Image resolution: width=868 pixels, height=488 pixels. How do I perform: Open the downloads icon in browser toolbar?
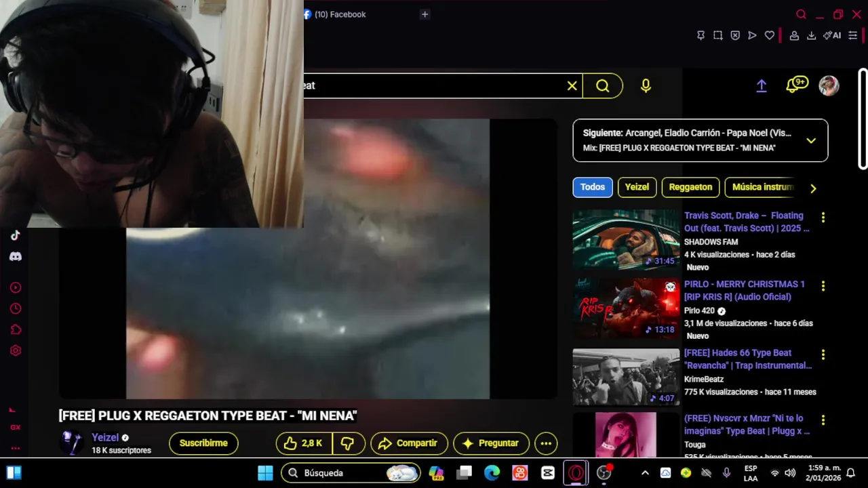point(811,35)
